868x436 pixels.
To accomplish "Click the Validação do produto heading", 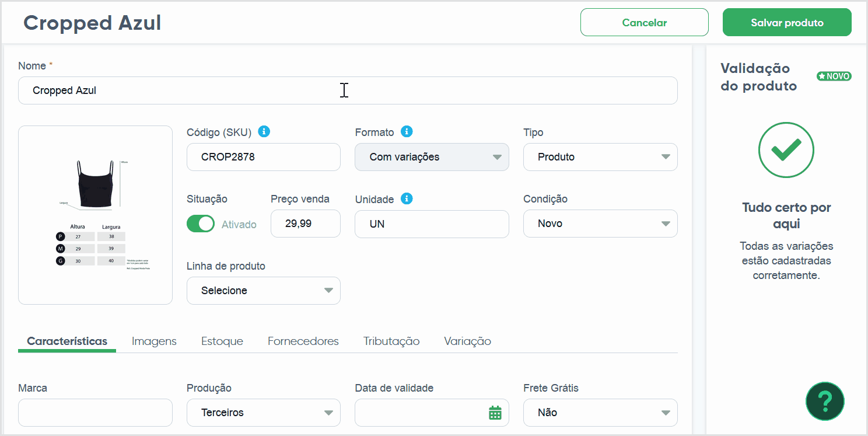I will click(759, 77).
